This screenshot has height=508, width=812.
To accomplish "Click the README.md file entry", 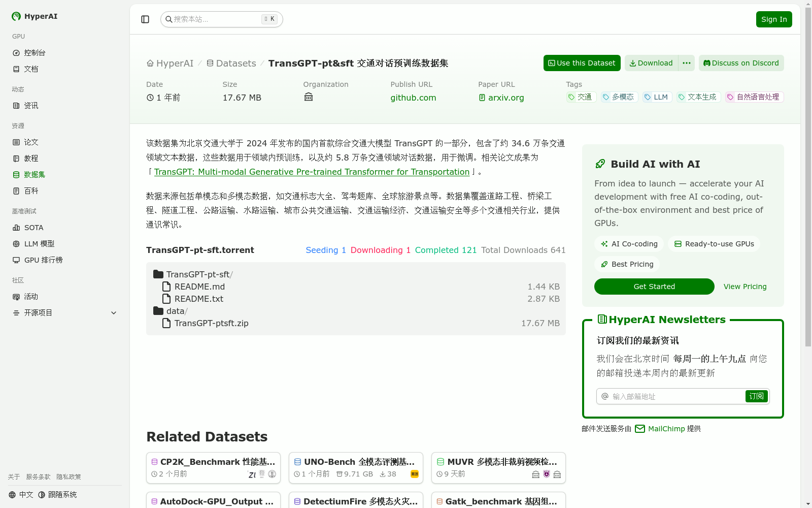I will 194,287.
